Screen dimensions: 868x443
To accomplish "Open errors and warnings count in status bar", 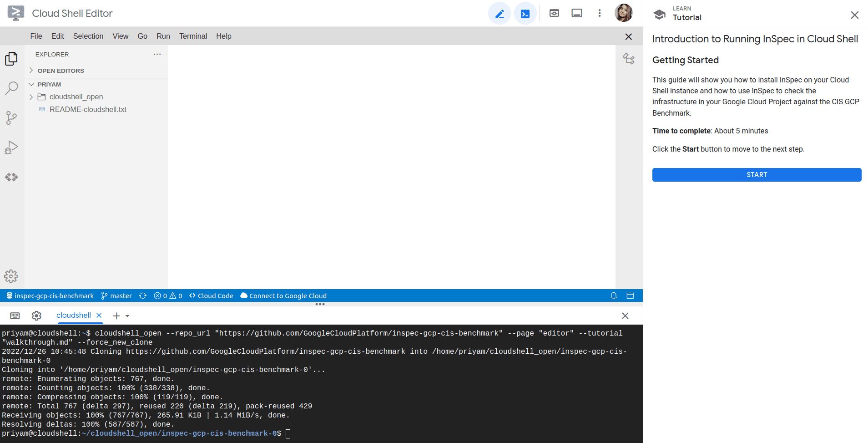I will coord(168,296).
